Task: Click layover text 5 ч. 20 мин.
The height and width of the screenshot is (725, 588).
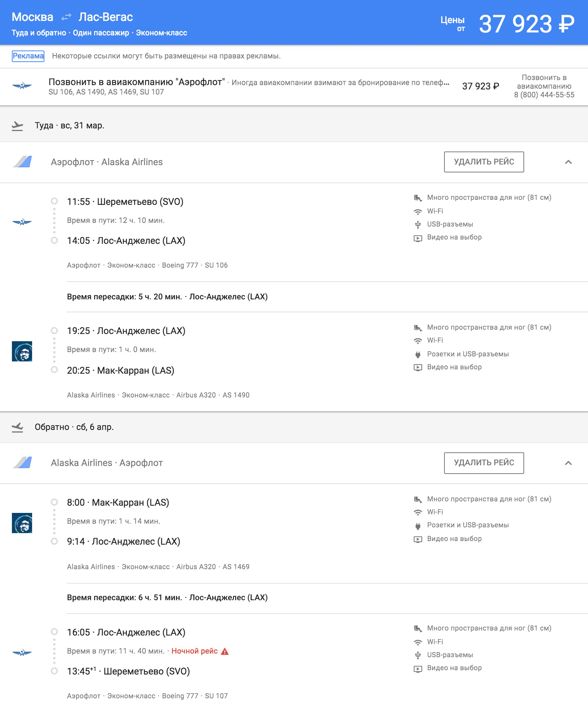Action: [160, 297]
